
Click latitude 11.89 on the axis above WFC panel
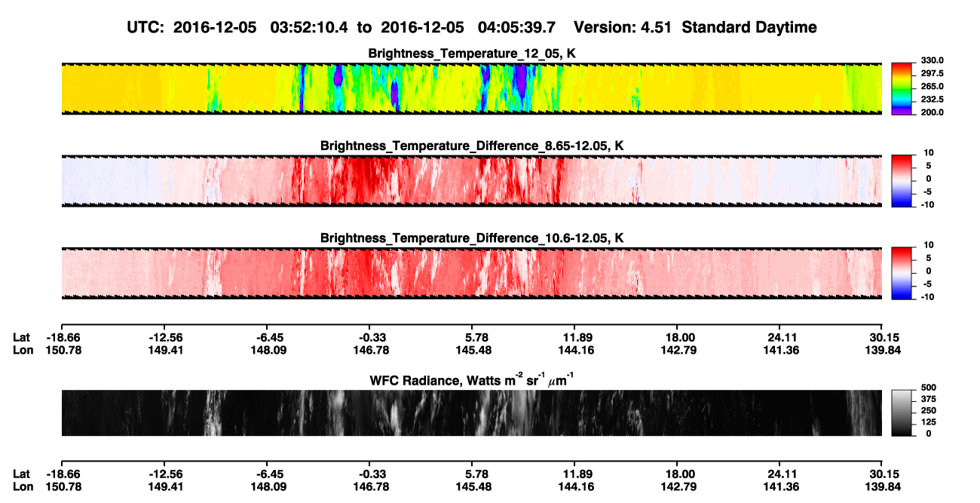pyautogui.click(x=574, y=338)
